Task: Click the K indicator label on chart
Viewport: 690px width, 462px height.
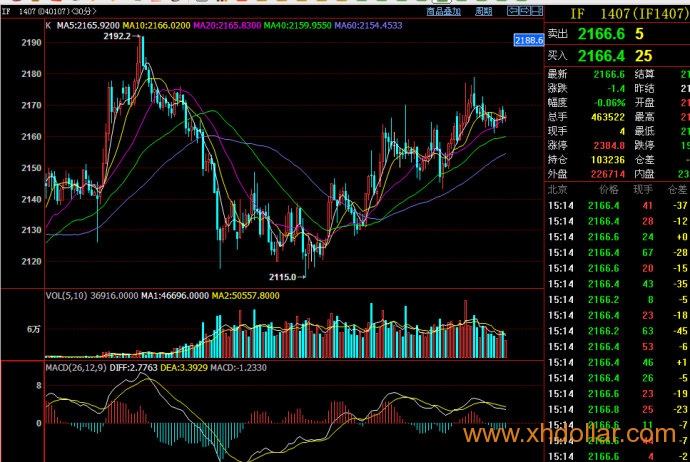Action: click(x=49, y=23)
